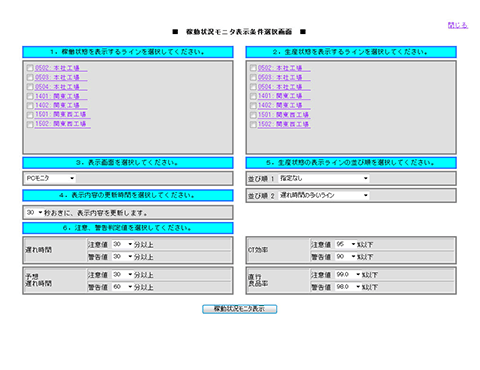This screenshot has width=480, height=370.
Task: Check the 0503 本社工場 box in section 2
Action: pos(253,77)
